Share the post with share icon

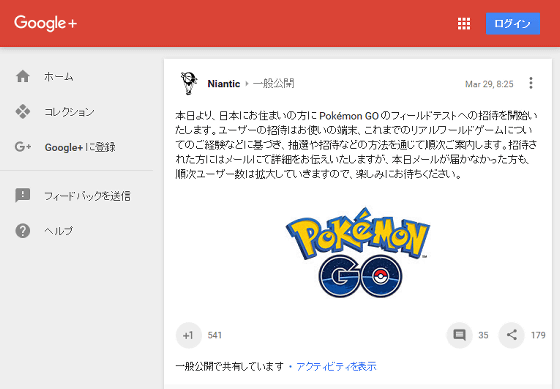click(511, 335)
